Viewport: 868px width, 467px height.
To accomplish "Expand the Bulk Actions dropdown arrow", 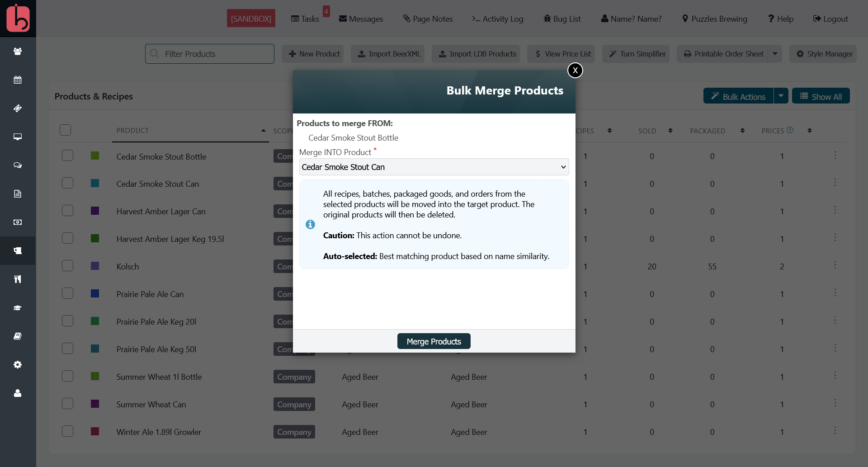I will point(781,96).
